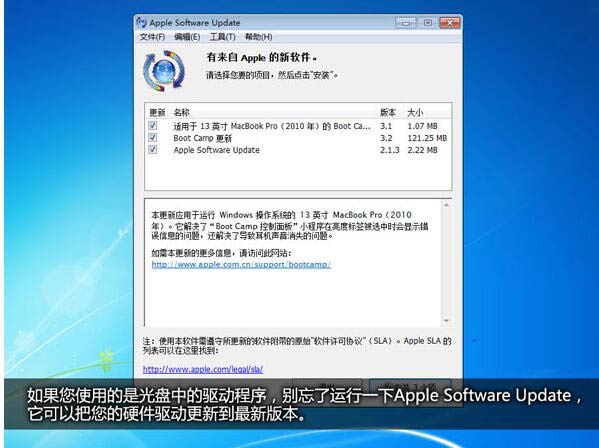599x448 pixels.
Task: Open the 文件(F) menu
Action: point(152,37)
